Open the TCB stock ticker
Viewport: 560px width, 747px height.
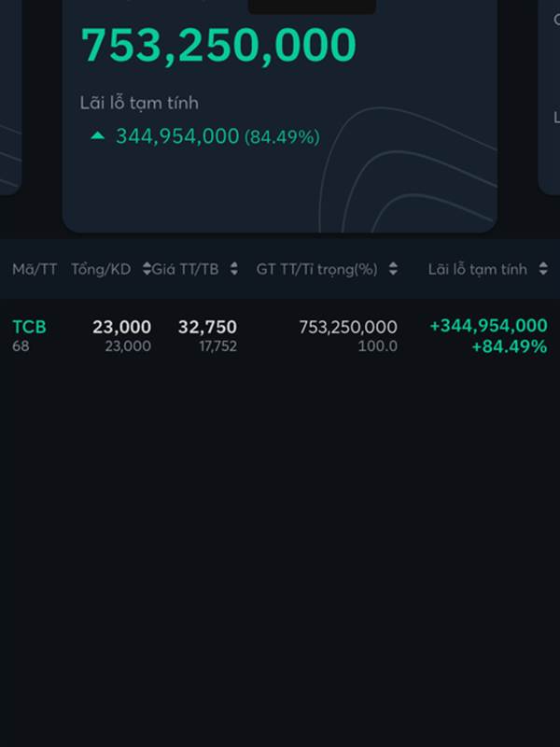(29, 327)
